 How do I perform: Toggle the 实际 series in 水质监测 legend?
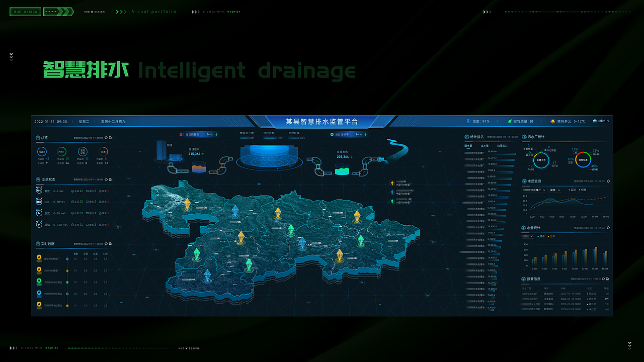pos(572,190)
